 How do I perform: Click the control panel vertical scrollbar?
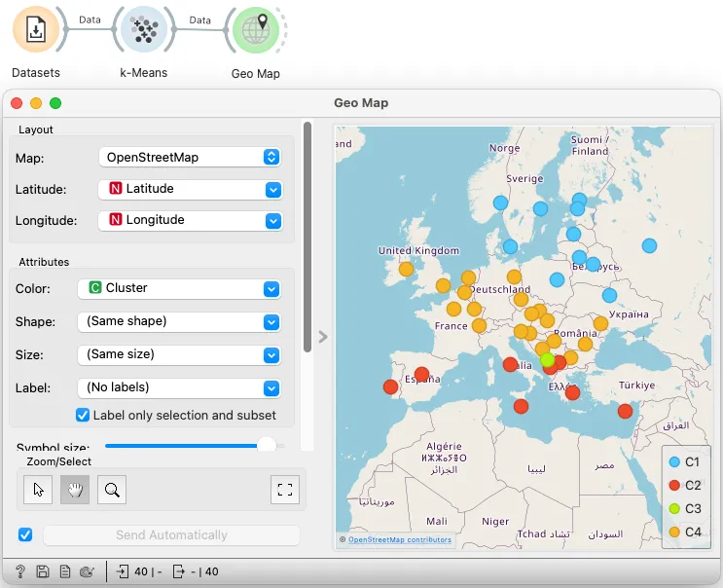point(307,237)
